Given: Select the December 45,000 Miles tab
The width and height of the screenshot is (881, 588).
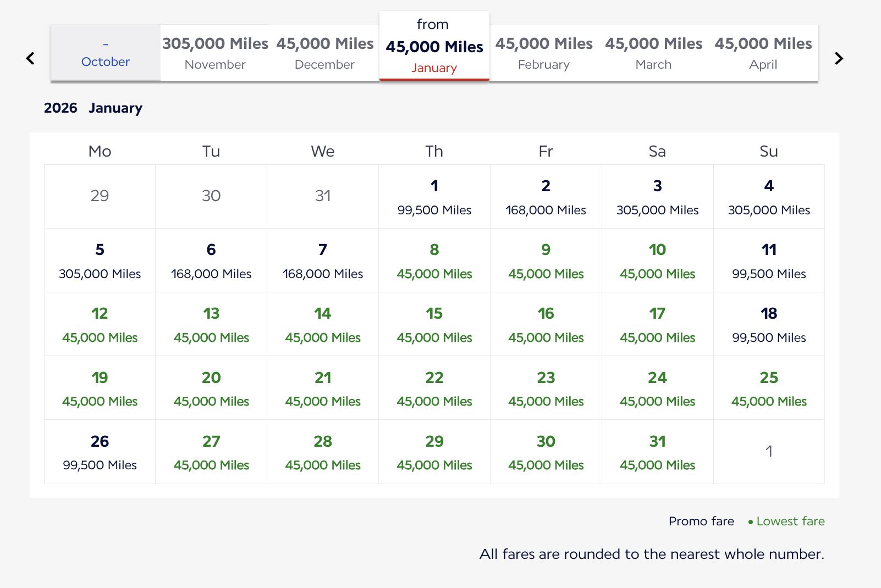Looking at the screenshot, I should [324, 53].
